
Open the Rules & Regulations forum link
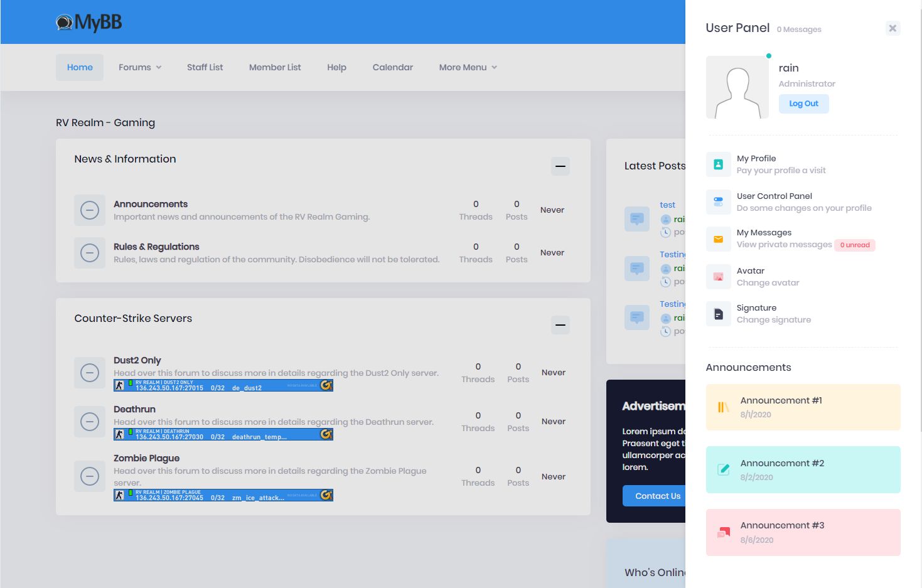coord(156,247)
